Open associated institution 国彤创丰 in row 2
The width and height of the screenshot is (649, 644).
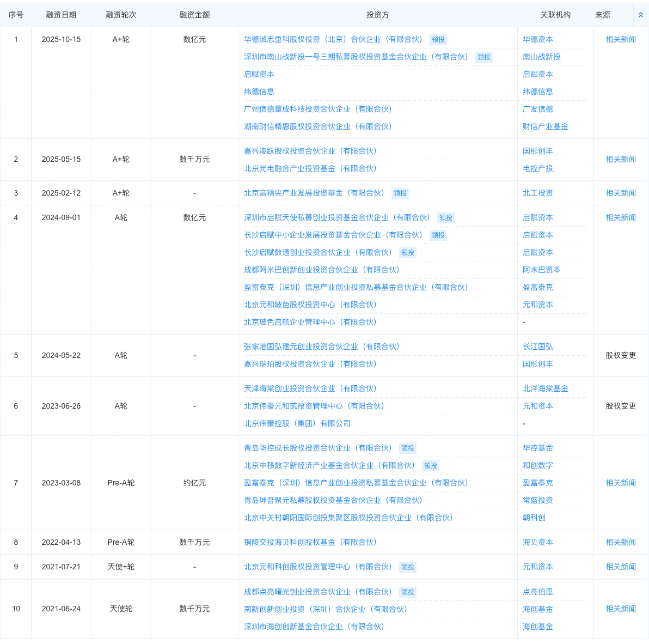click(537, 151)
